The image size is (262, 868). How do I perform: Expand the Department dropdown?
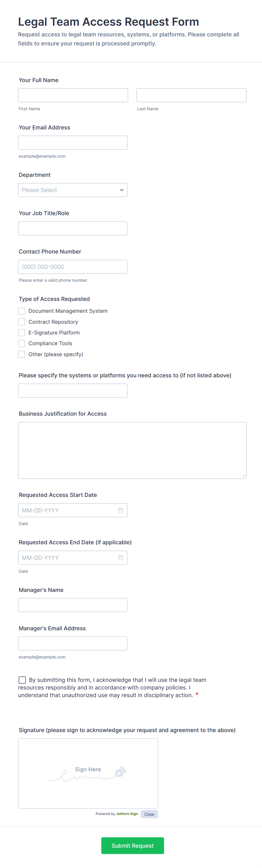73,190
